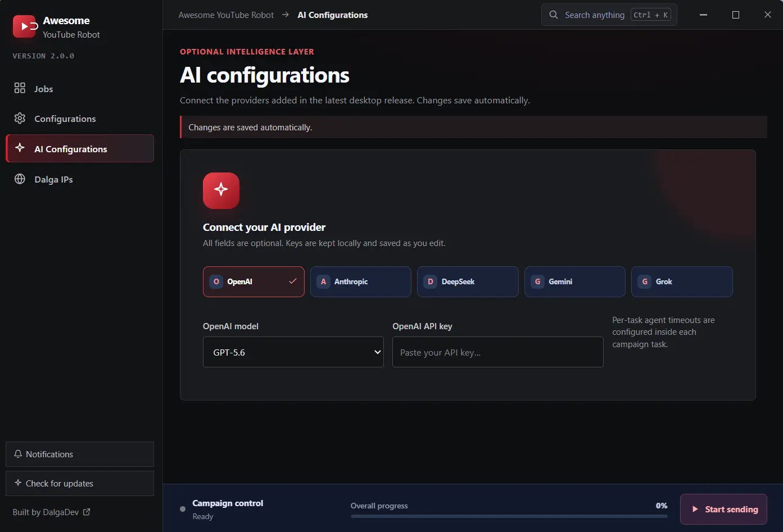Click the breadcrumb arrow icon
The height and width of the screenshot is (532, 783).
click(286, 15)
